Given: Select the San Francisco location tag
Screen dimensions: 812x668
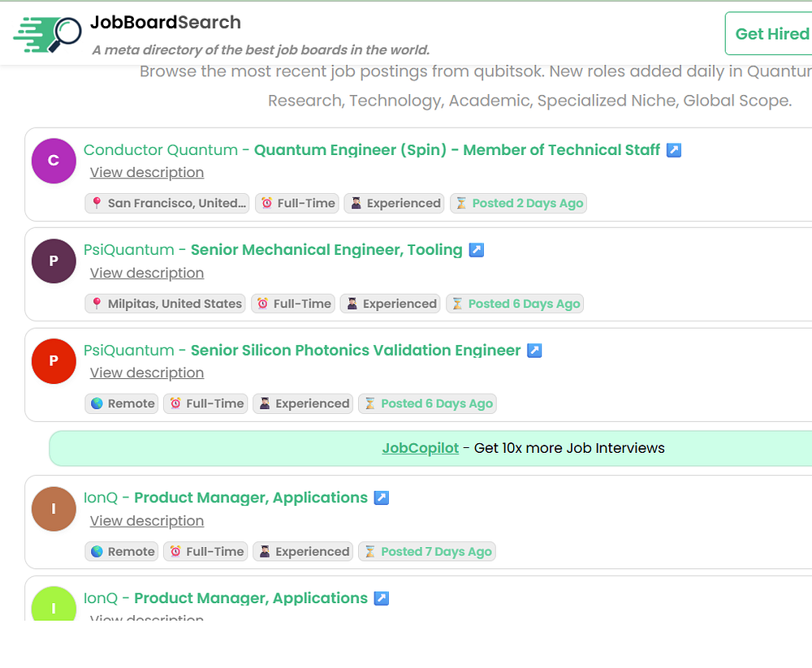Looking at the screenshot, I should pos(167,204).
